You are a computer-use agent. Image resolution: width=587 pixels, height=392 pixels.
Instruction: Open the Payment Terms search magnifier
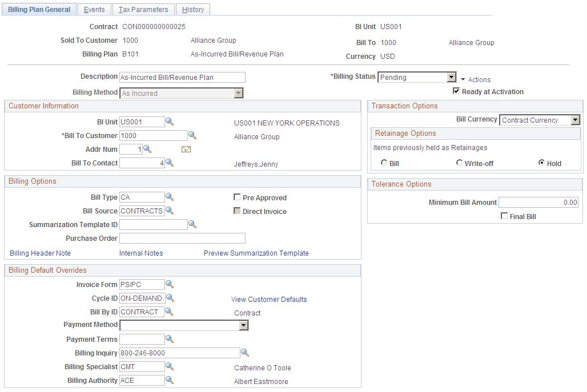[x=170, y=339]
